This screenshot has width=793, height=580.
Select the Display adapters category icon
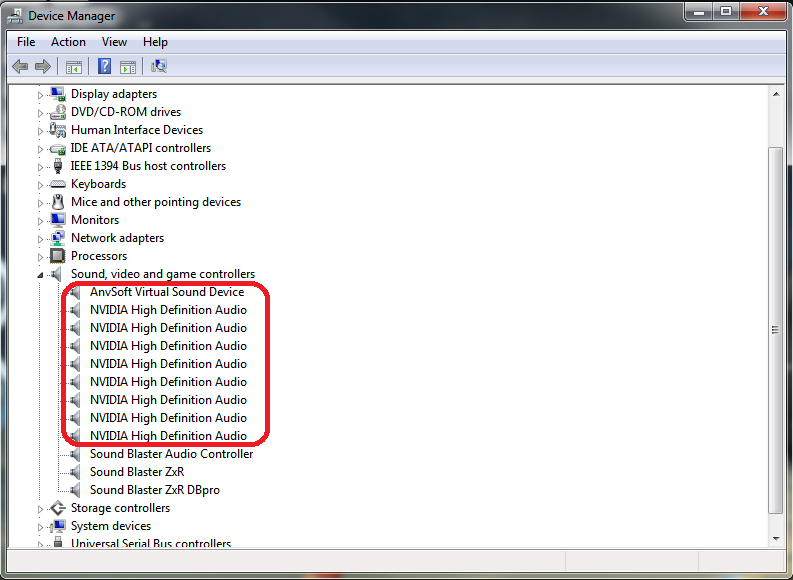(58, 94)
